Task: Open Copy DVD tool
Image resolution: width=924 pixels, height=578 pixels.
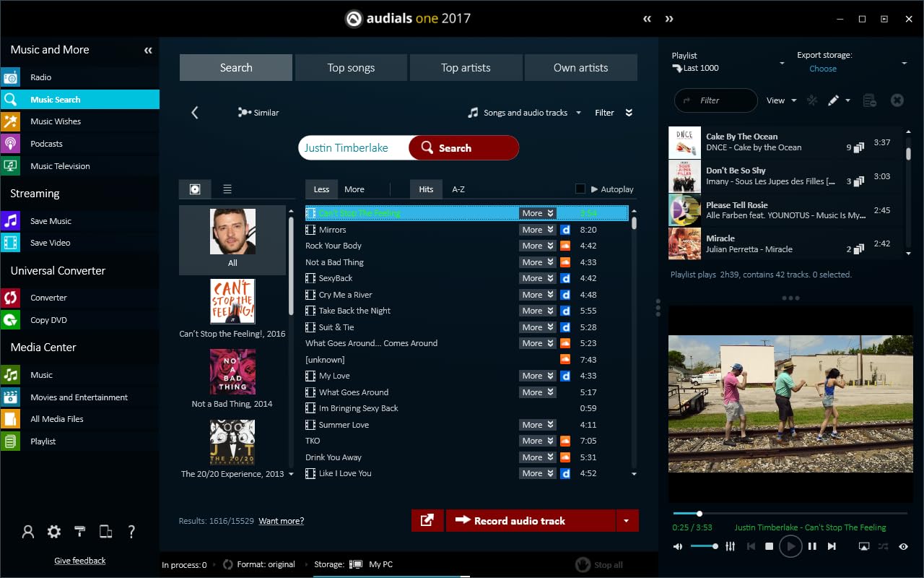Action: coord(79,320)
